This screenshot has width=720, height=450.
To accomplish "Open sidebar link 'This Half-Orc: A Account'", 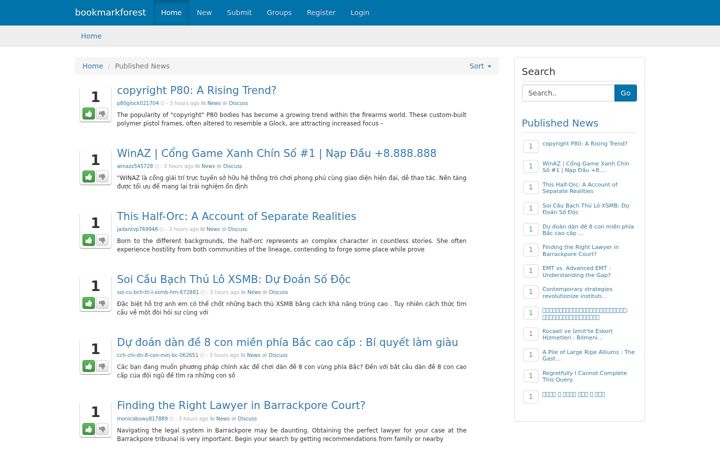I will [579, 188].
